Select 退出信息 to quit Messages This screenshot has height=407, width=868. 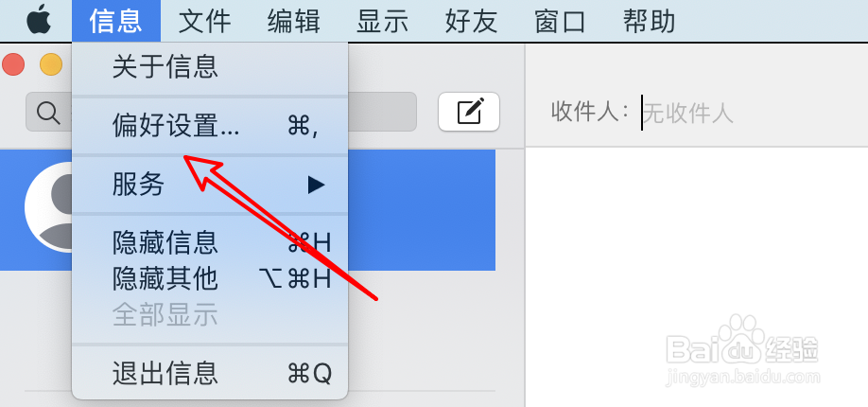210,373
